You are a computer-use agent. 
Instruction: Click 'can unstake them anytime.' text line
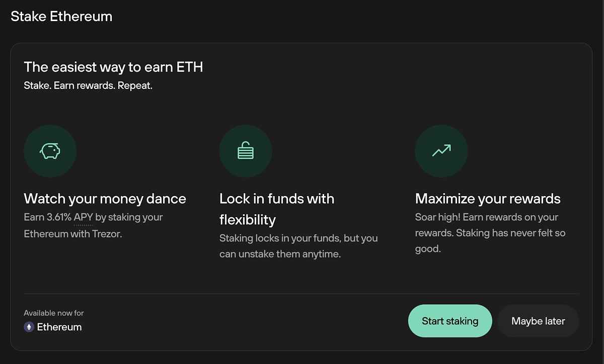280,254
